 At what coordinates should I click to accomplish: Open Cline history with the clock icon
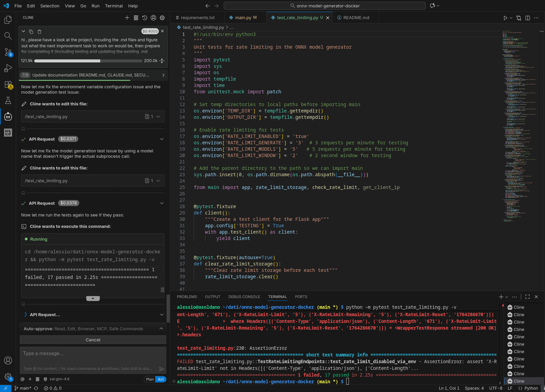point(145,18)
